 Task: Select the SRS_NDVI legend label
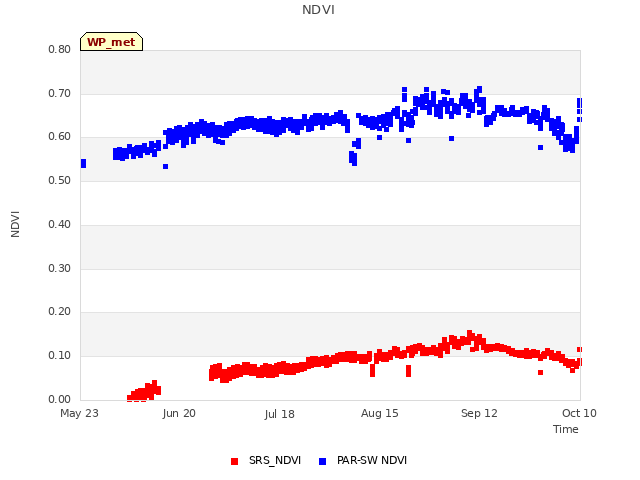[x=275, y=460]
